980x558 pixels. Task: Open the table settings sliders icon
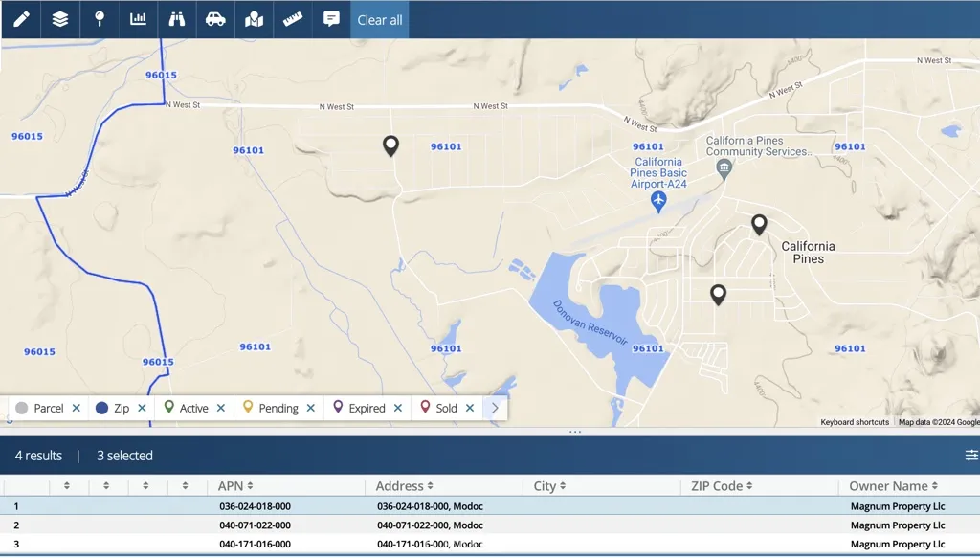tap(971, 456)
